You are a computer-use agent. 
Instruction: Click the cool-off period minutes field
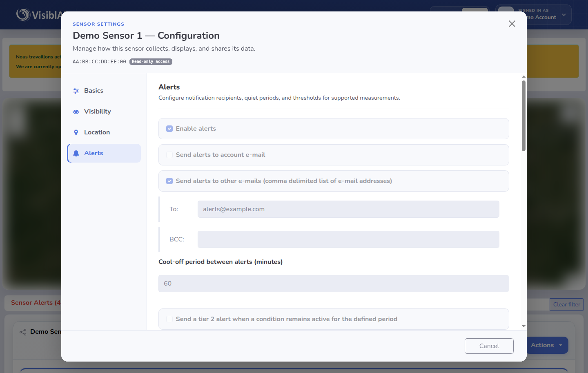pyautogui.click(x=334, y=284)
